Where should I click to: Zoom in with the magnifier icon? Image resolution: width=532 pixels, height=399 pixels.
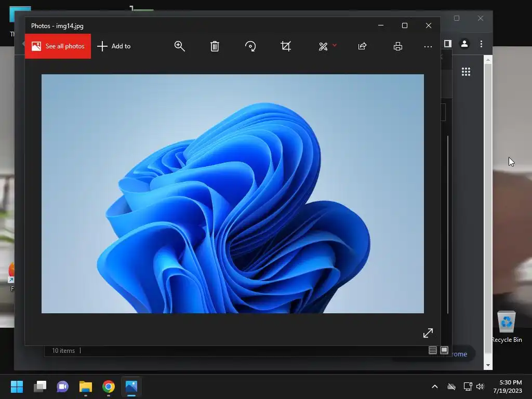(179, 46)
